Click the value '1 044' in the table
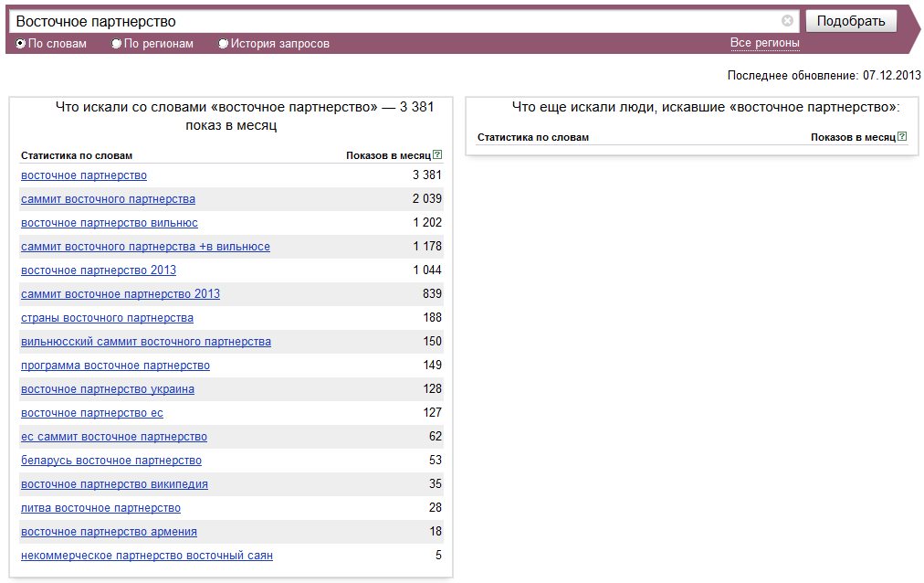This screenshot has height=583, width=924. pos(427,270)
